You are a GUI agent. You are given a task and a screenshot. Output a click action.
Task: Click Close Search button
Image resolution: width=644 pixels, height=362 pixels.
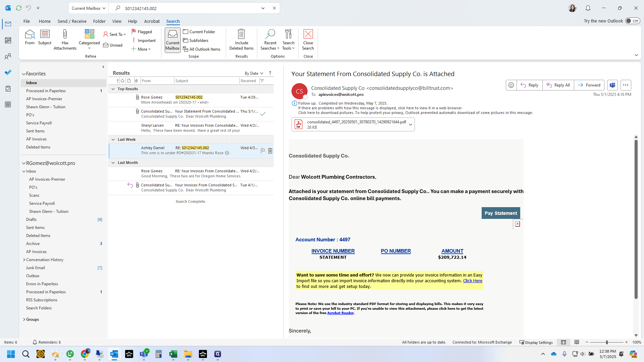[308, 40]
